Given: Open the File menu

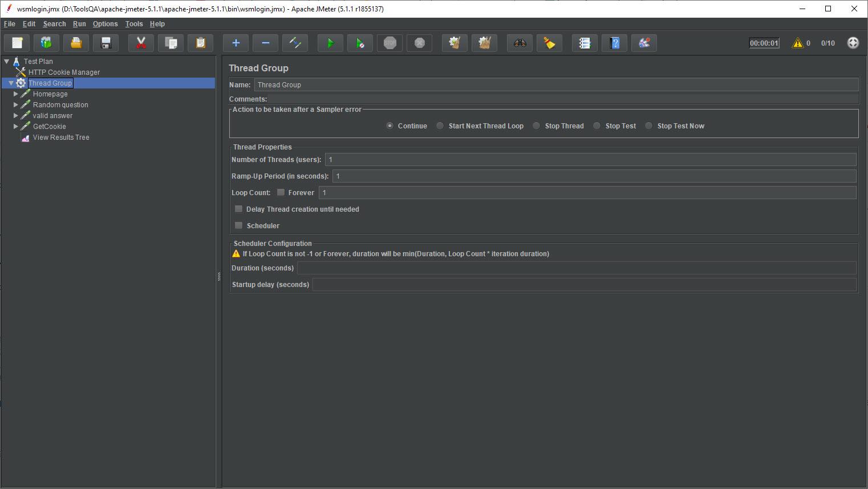Looking at the screenshot, I should pyautogui.click(x=10, y=24).
